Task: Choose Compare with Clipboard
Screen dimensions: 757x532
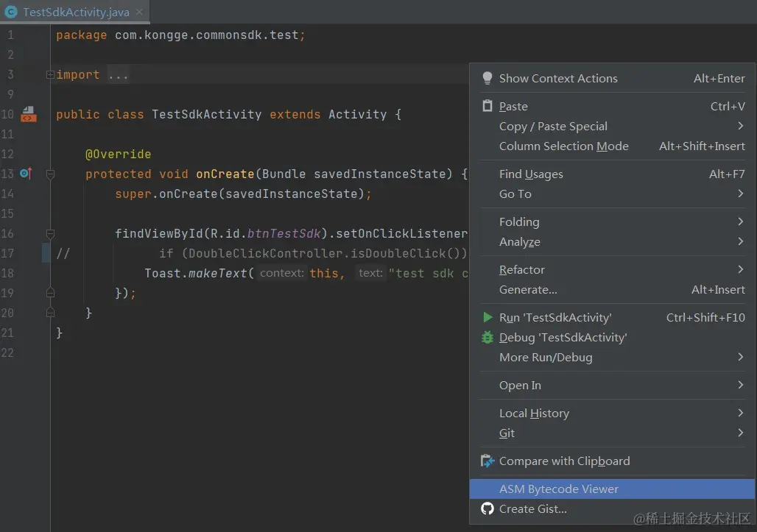Action: pos(612,461)
